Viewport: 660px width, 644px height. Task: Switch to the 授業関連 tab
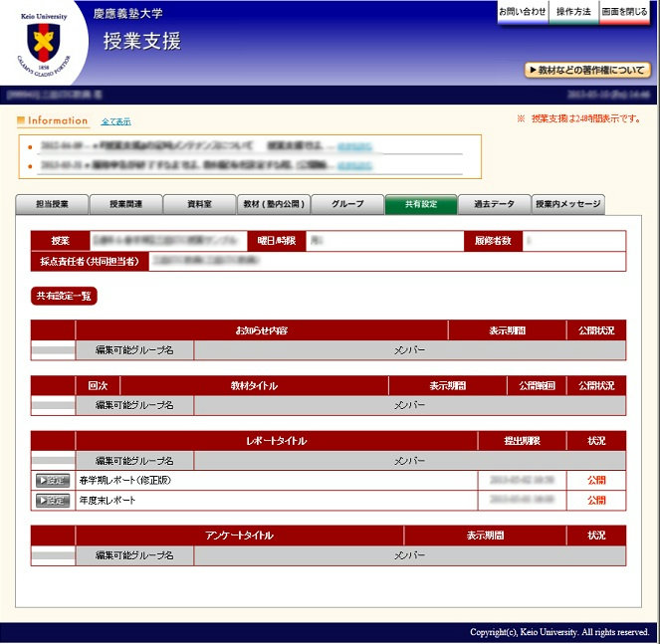pyautogui.click(x=125, y=204)
